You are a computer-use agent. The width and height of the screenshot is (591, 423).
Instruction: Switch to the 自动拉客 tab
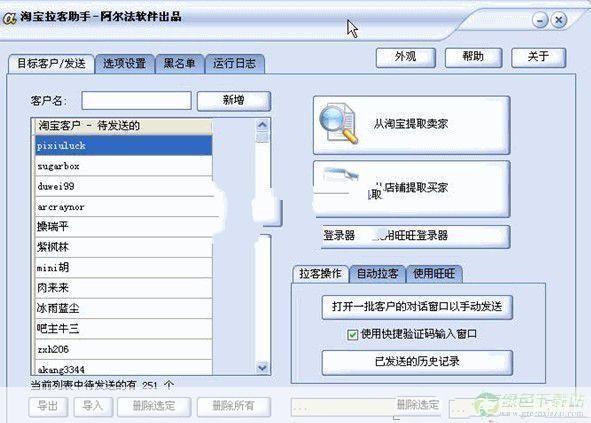[x=377, y=274]
